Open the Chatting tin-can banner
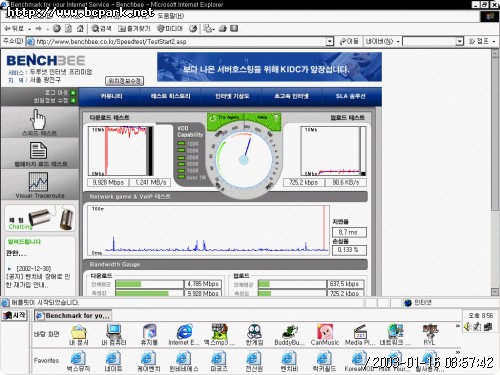This screenshot has height=375, width=500. click(40, 218)
